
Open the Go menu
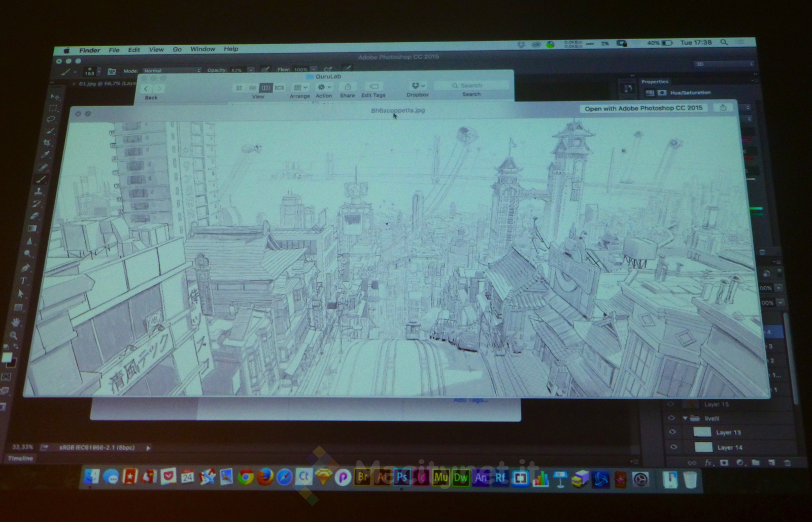click(x=177, y=49)
